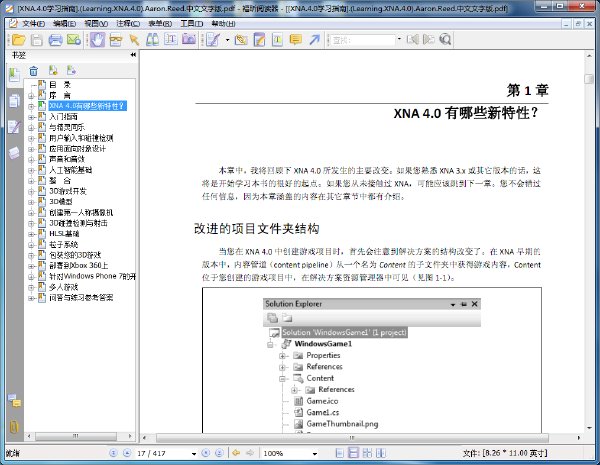Choose the Select Text tool icon
The image size is (600, 465).
point(116,39)
